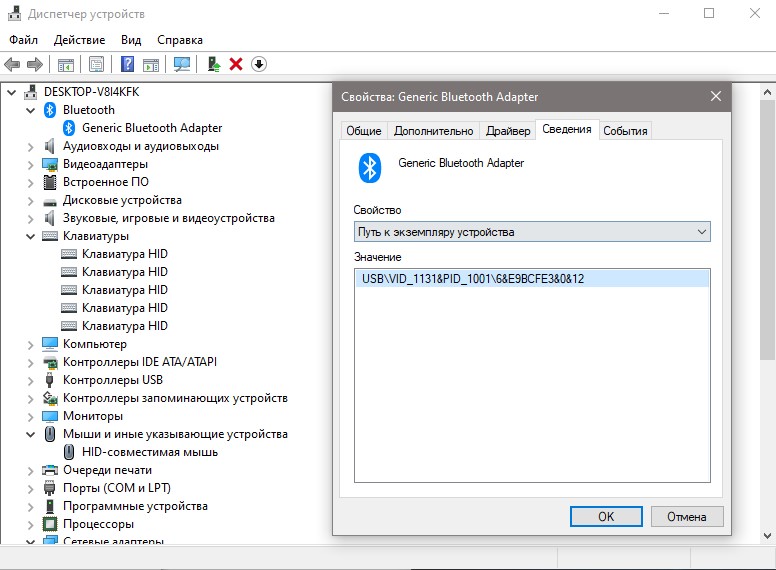
Task: Select Звуковые, игровые и видеоустройства
Action: click(x=168, y=218)
